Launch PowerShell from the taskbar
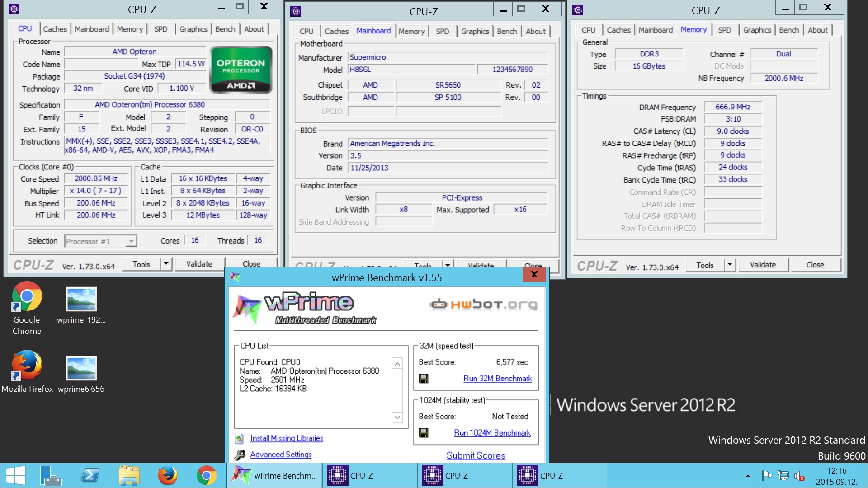868x488 pixels. click(x=90, y=475)
